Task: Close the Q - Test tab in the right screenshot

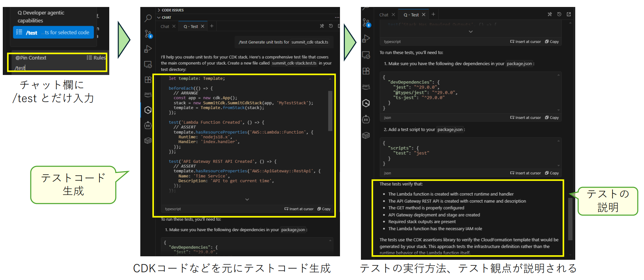Action: (x=423, y=15)
